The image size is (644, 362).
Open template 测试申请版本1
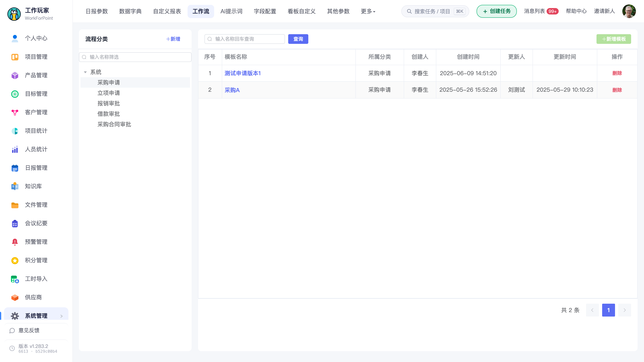pos(243,73)
